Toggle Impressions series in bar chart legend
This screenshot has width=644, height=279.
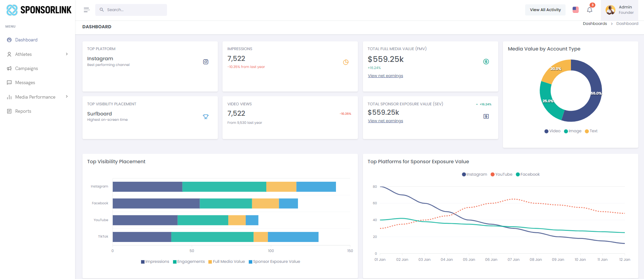pos(155,261)
